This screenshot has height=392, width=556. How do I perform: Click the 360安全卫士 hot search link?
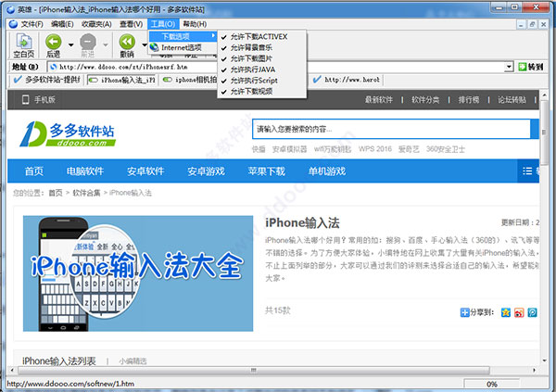(x=446, y=149)
